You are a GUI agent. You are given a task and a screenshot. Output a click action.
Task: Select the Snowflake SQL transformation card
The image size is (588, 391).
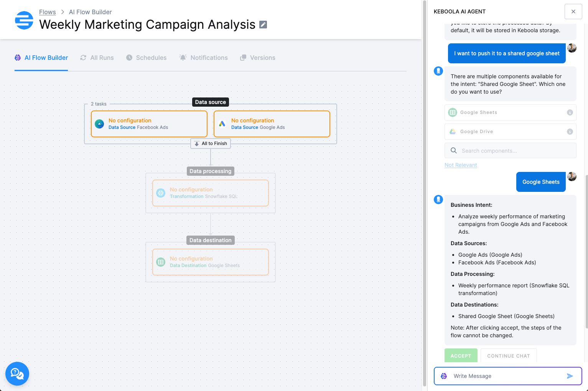[211, 193]
